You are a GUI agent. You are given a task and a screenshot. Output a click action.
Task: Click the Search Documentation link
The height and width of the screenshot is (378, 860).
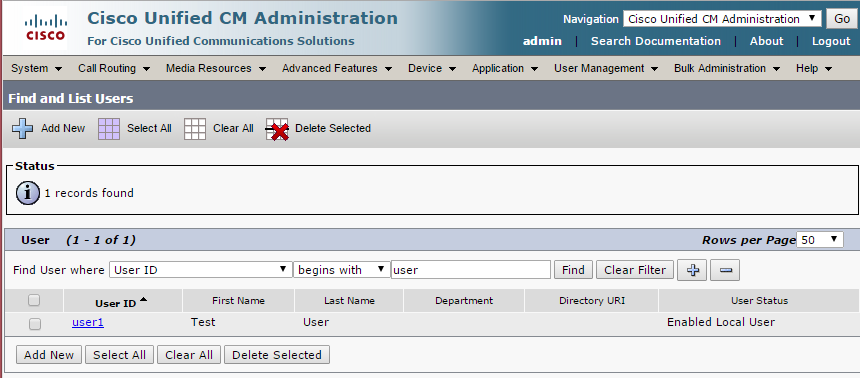(x=655, y=41)
